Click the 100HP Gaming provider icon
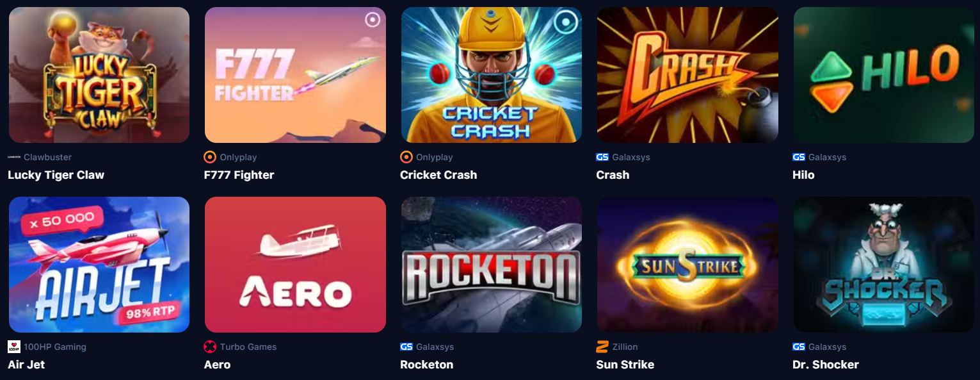Image resolution: width=980 pixels, height=380 pixels. click(x=14, y=347)
